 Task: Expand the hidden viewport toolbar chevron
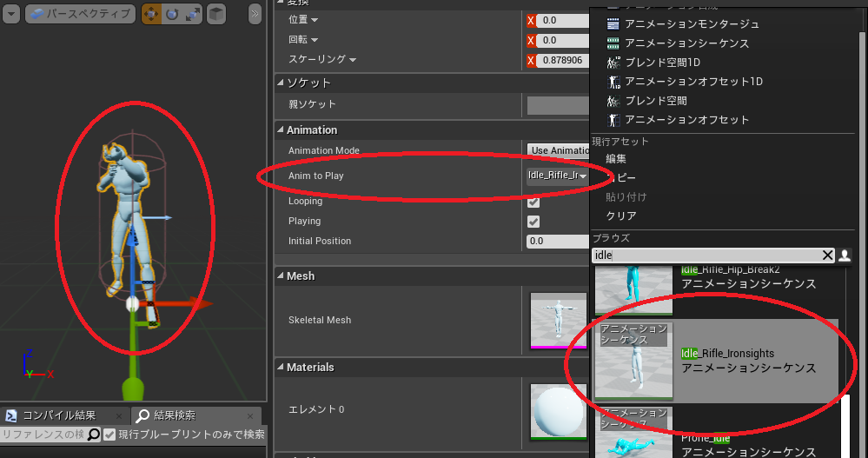pos(255,14)
